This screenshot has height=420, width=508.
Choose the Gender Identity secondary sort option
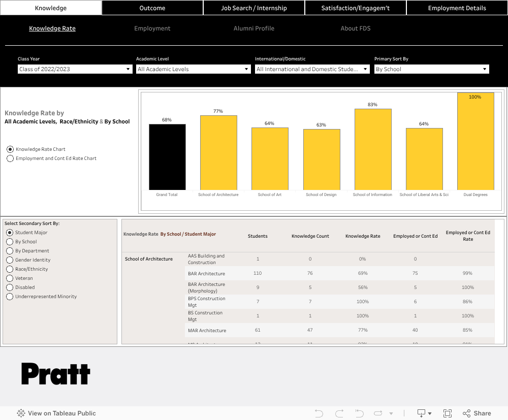[x=10, y=260]
